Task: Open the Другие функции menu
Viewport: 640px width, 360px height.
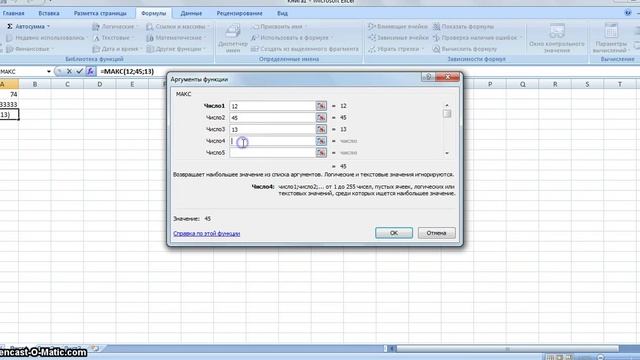Action: (x=176, y=49)
